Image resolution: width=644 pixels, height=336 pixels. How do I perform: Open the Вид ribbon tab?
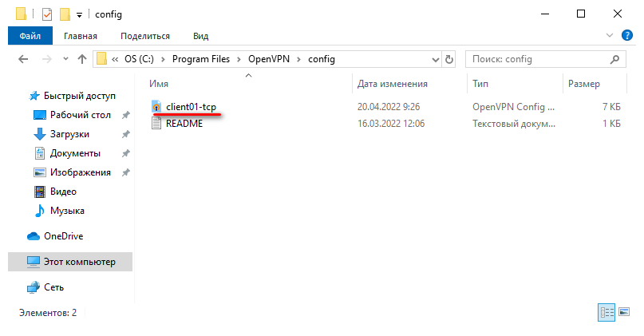[x=201, y=36]
